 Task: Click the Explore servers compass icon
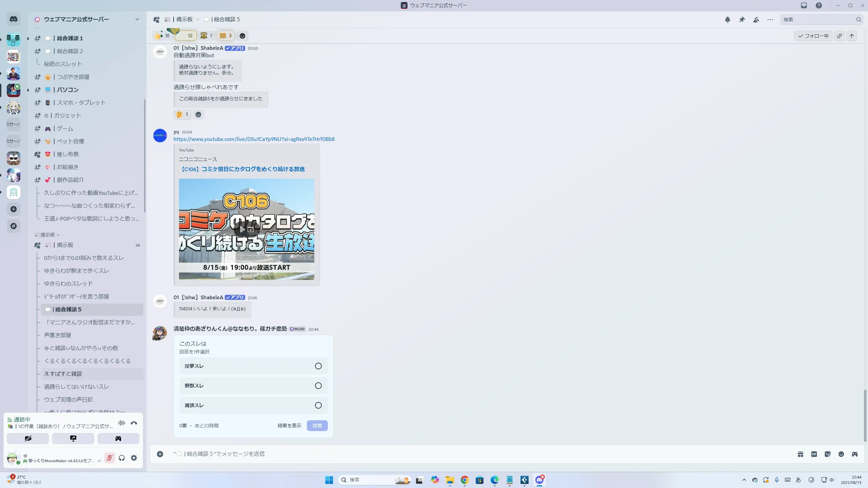[14, 226]
